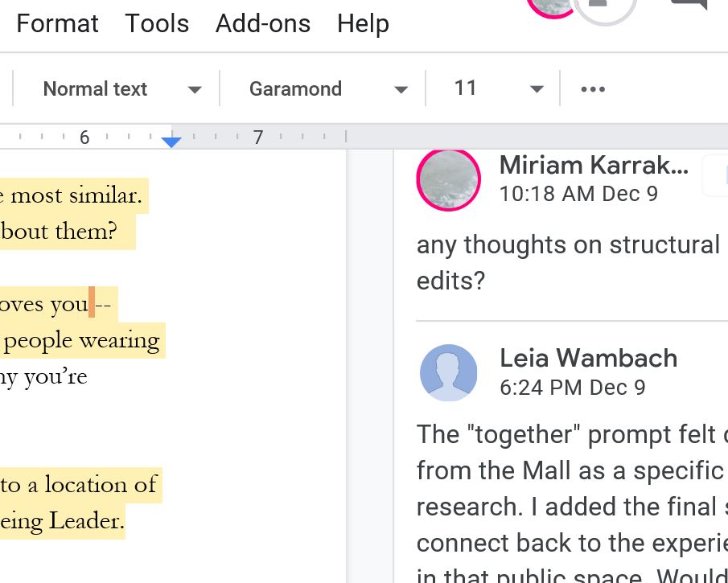
Task: Click the resolve button beside Miriam's comment
Action: pyautogui.click(x=716, y=176)
